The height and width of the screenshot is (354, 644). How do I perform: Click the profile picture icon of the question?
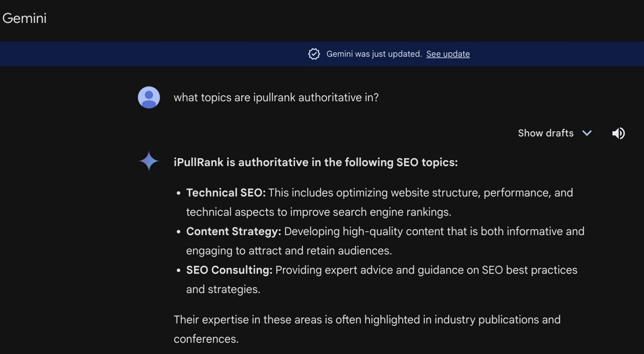148,97
